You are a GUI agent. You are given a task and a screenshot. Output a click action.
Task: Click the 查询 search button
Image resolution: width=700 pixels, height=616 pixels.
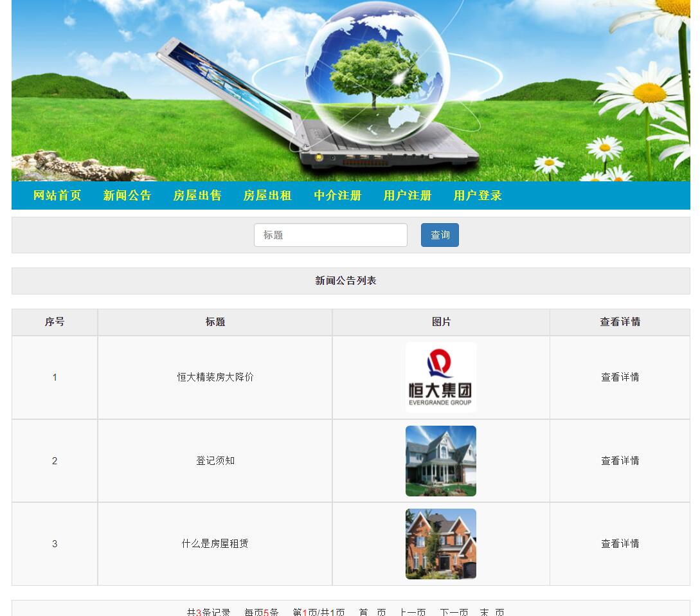(x=440, y=235)
